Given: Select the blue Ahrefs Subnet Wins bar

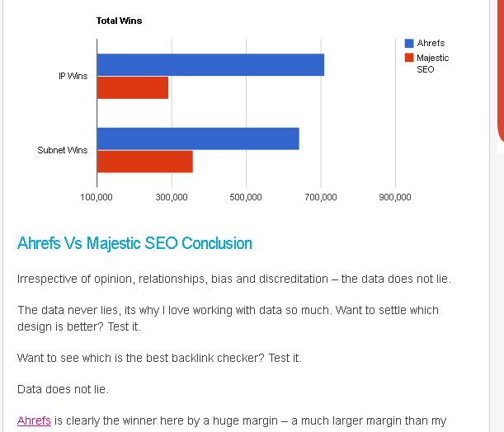Looking at the screenshot, I should [198, 139].
